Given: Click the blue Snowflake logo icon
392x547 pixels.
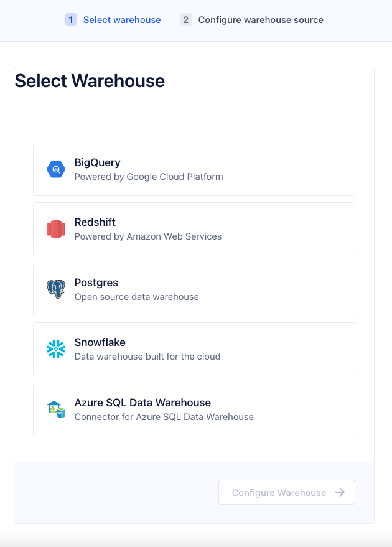Looking at the screenshot, I should click(56, 349).
